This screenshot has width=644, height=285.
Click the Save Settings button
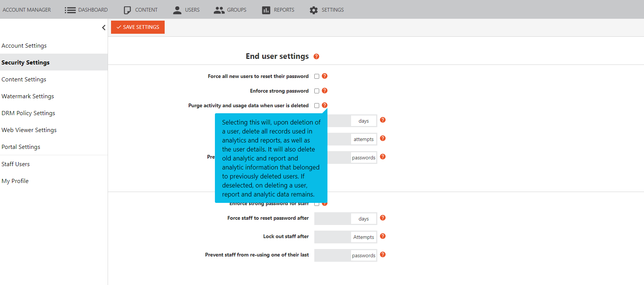(138, 27)
